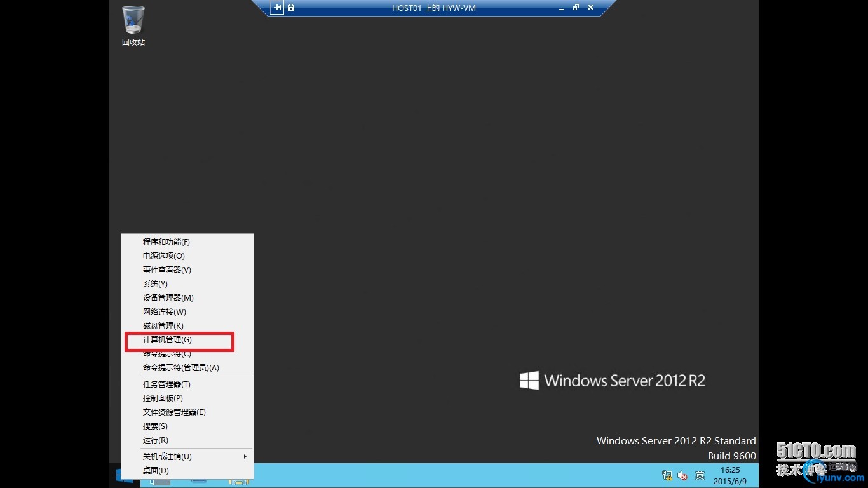Click the lock icon on connection bar
This screenshot has width=868, height=488.
click(x=291, y=8)
